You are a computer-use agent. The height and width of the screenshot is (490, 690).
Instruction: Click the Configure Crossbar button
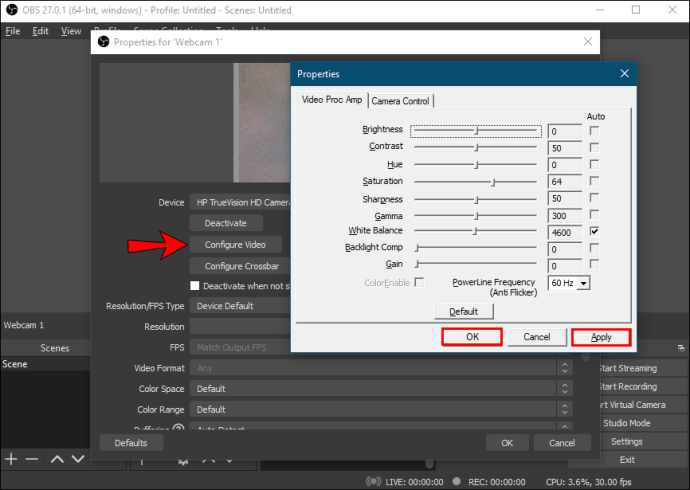click(x=240, y=266)
